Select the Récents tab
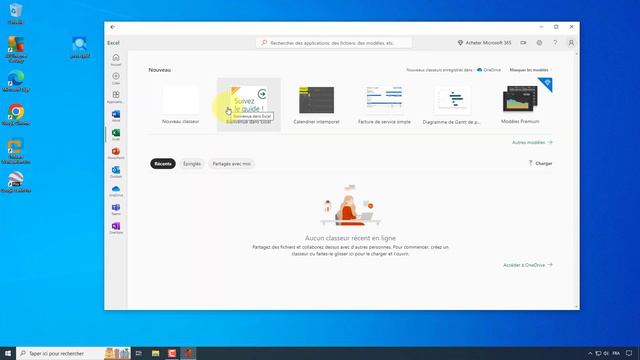The image size is (640, 360). pyautogui.click(x=163, y=164)
